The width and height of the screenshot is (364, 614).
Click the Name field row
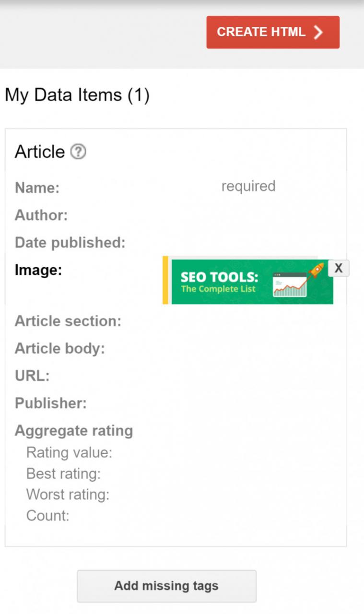tap(176, 188)
